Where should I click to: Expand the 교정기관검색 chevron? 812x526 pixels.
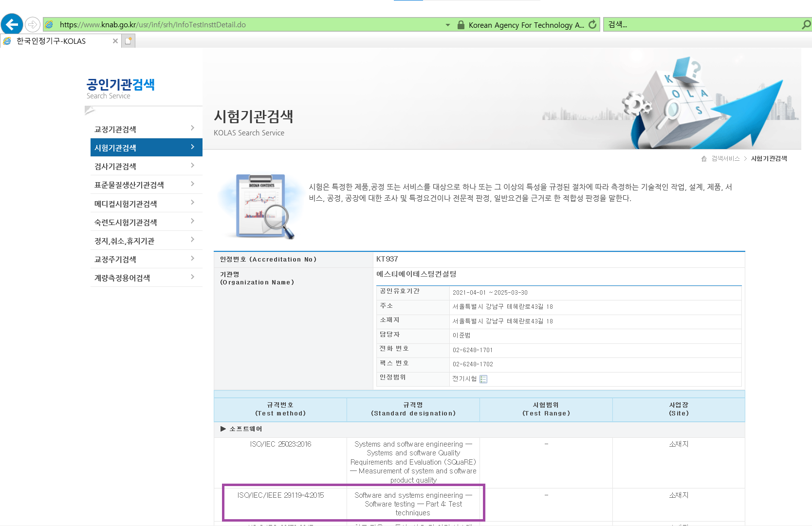click(x=193, y=128)
